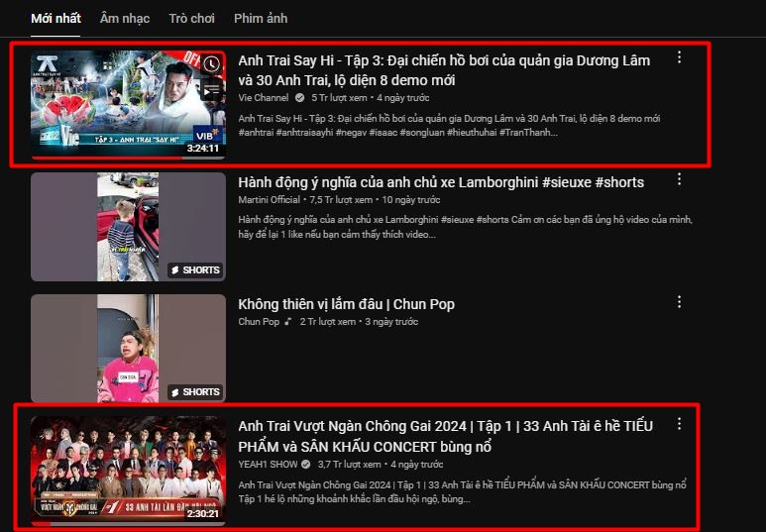Viewport: 766px width, 532px height.
Task: Click the Không thiên vị lắm đâu title
Action: [x=346, y=304]
